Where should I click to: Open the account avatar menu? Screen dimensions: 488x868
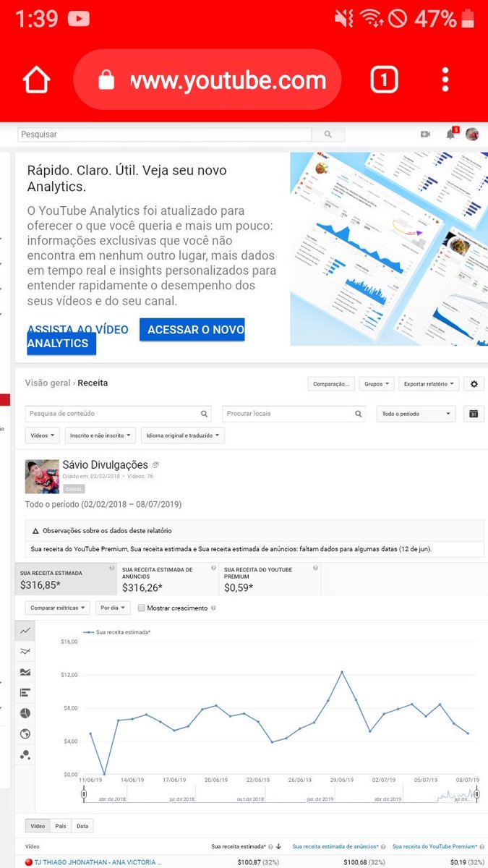(472, 134)
